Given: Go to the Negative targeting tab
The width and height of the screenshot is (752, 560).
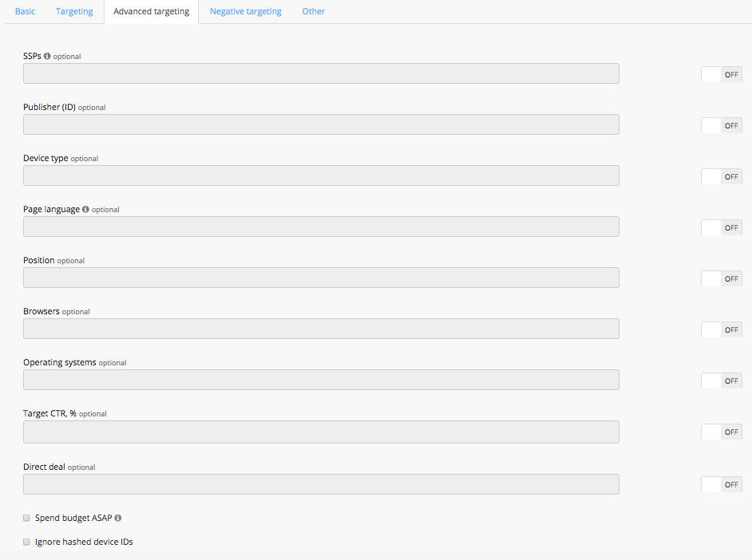Looking at the screenshot, I should (245, 12).
